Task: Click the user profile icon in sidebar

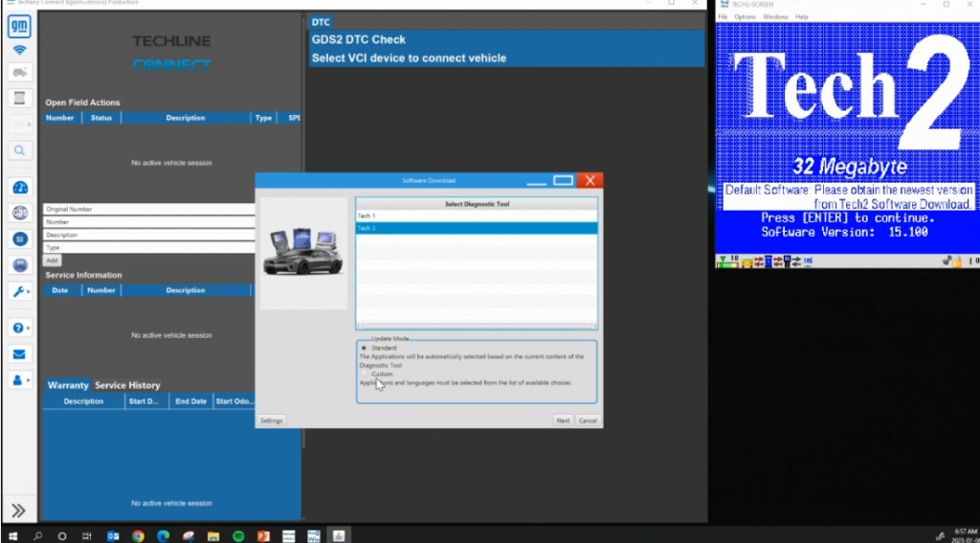Action: (19, 380)
